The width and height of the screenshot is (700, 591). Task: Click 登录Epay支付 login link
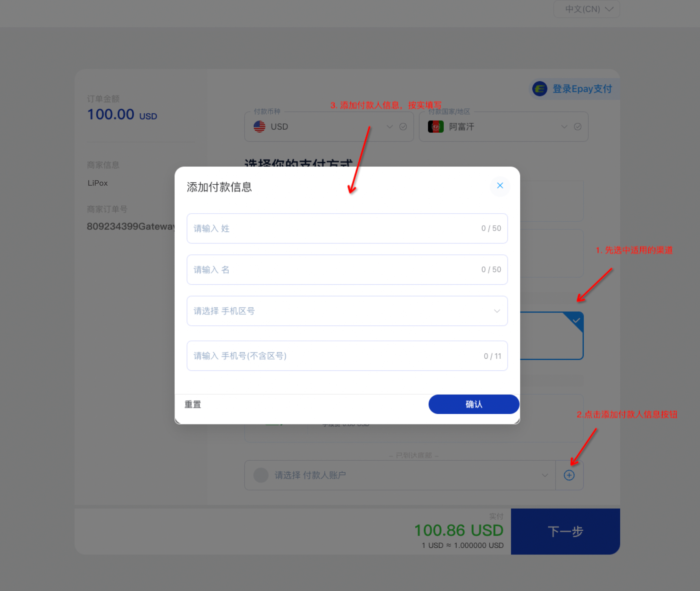click(582, 89)
